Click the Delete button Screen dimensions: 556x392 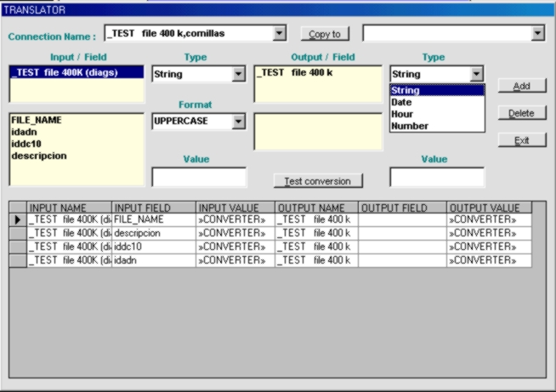click(x=521, y=113)
